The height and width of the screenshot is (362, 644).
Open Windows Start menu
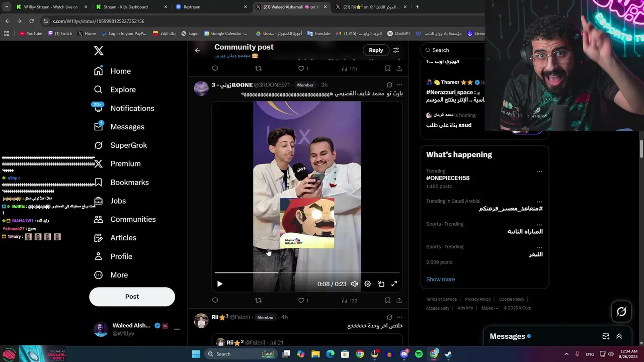coord(196,354)
